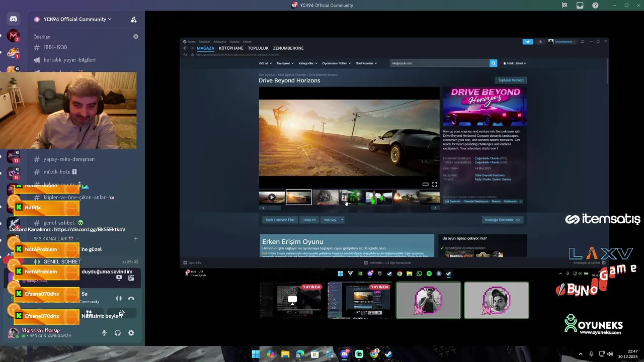This screenshot has height=362, width=644.
Task: Open Steam notifications bell
Action: click(x=540, y=42)
